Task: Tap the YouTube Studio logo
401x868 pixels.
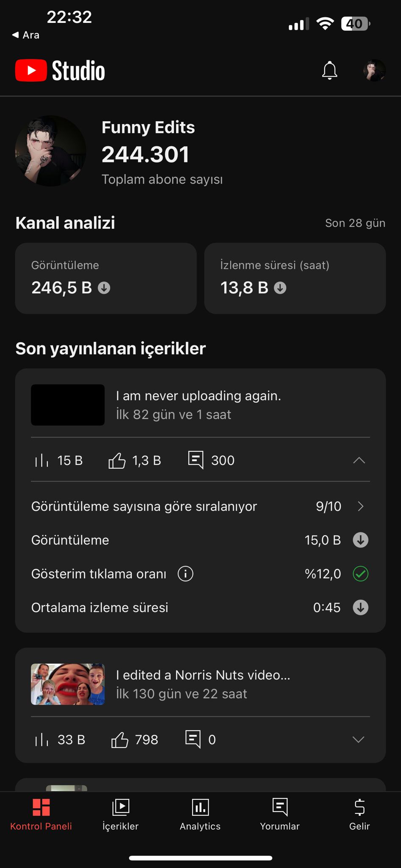Action: 60,70
